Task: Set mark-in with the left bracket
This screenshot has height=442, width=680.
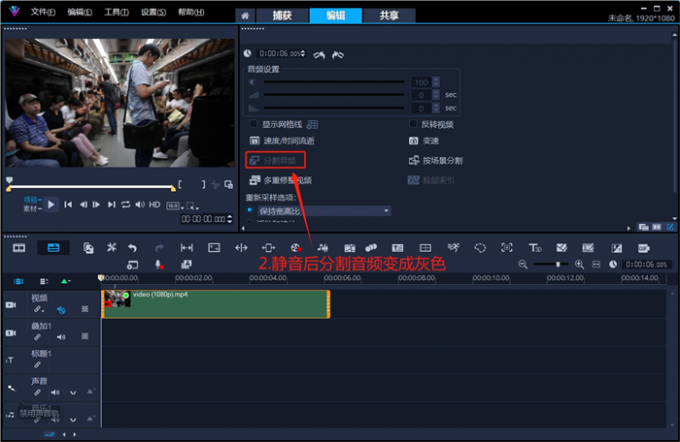Action: click(x=180, y=184)
